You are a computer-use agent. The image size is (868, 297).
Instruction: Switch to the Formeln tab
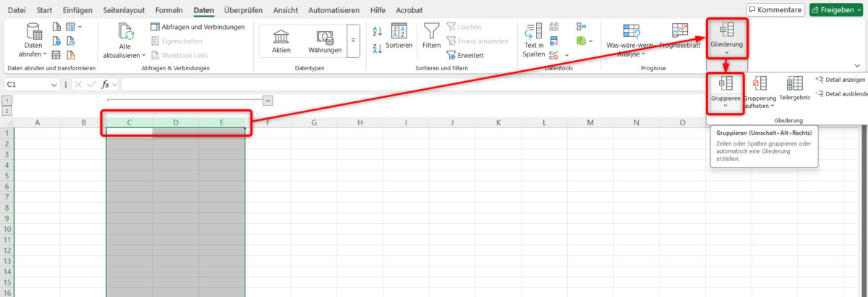click(168, 10)
